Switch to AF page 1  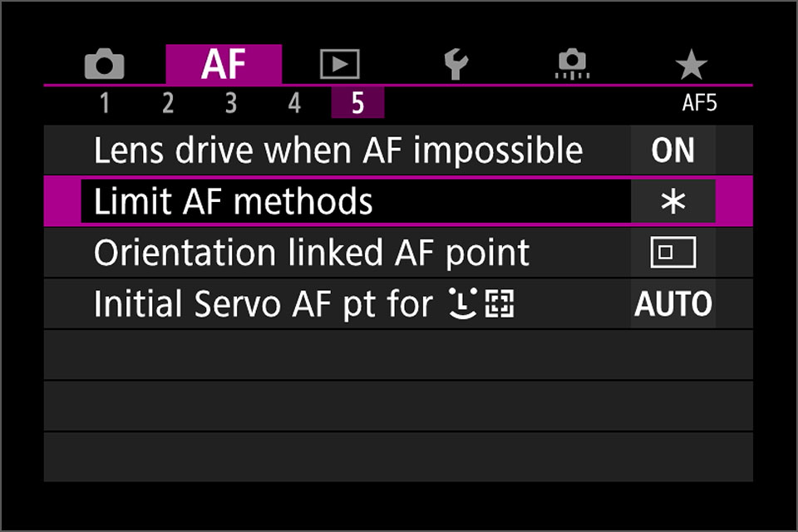click(x=105, y=103)
